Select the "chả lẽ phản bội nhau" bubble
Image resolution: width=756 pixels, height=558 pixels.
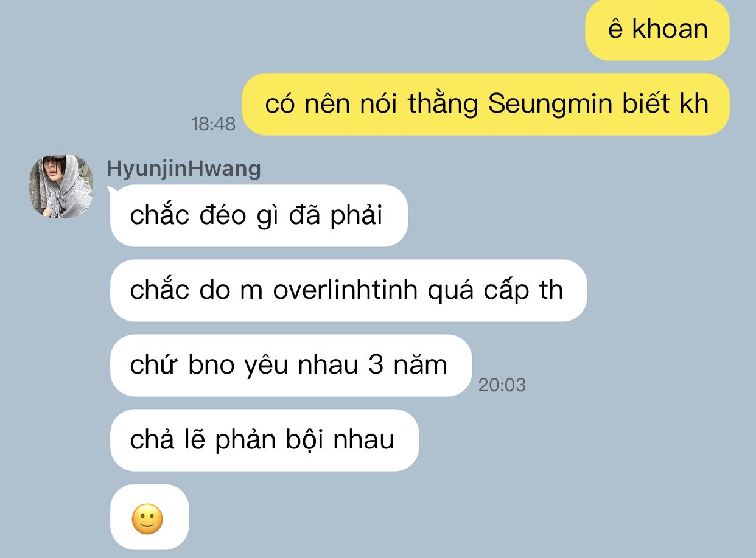pos(264,440)
